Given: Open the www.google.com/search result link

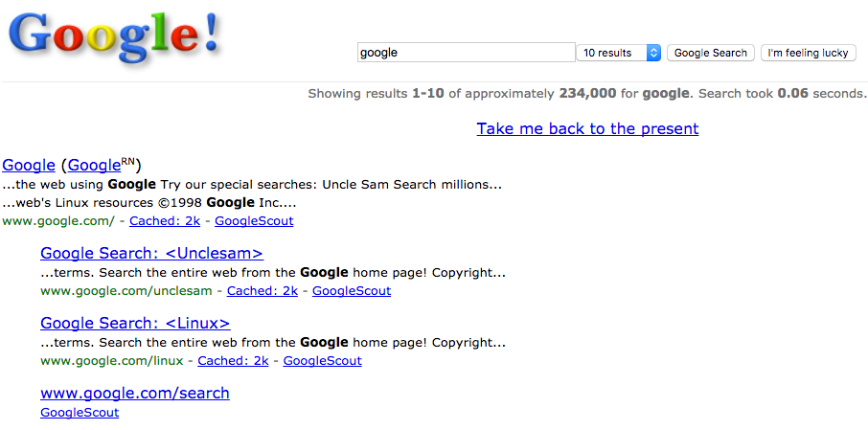Looking at the screenshot, I should click(x=135, y=394).
